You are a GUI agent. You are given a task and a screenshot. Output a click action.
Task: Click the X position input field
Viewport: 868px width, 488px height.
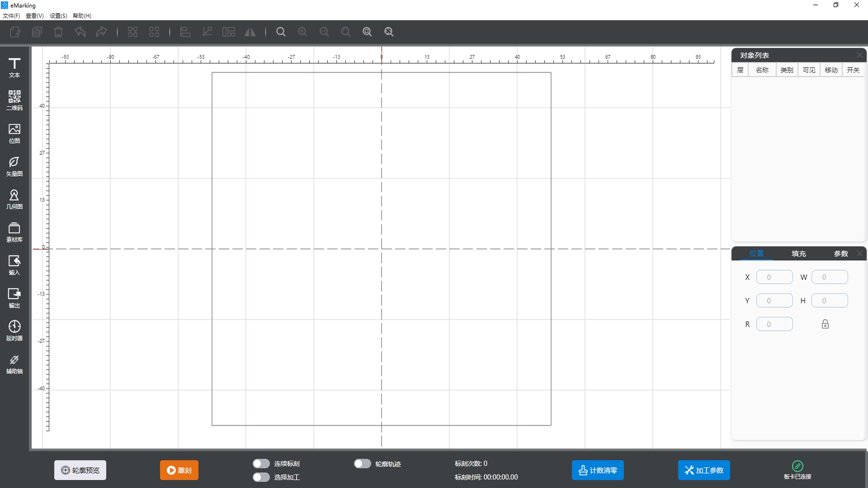pyautogui.click(x=774, y=277)
